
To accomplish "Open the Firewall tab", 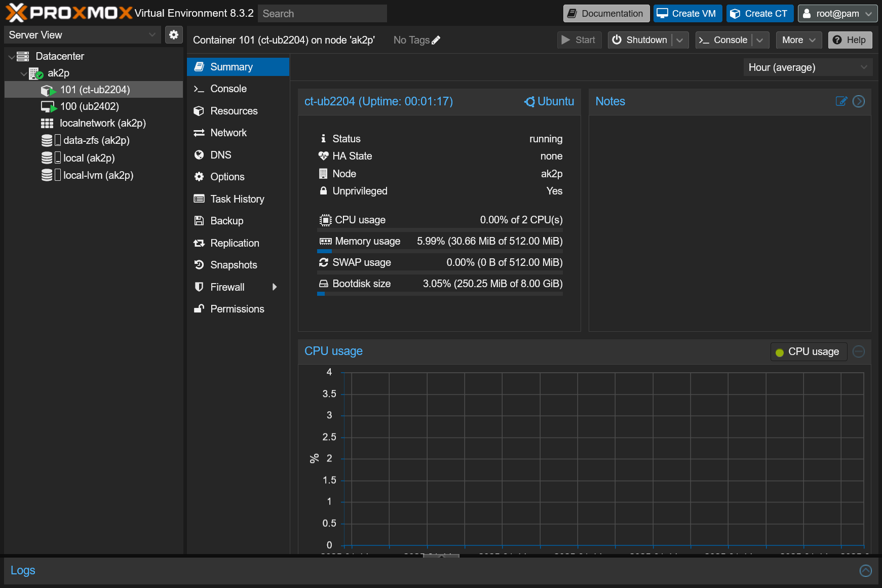I will [238, 287].
